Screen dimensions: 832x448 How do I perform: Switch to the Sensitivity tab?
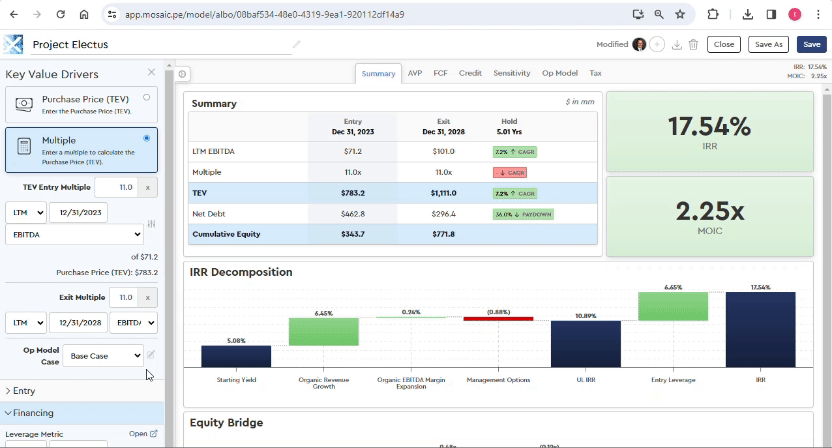(x=511, y=73)
